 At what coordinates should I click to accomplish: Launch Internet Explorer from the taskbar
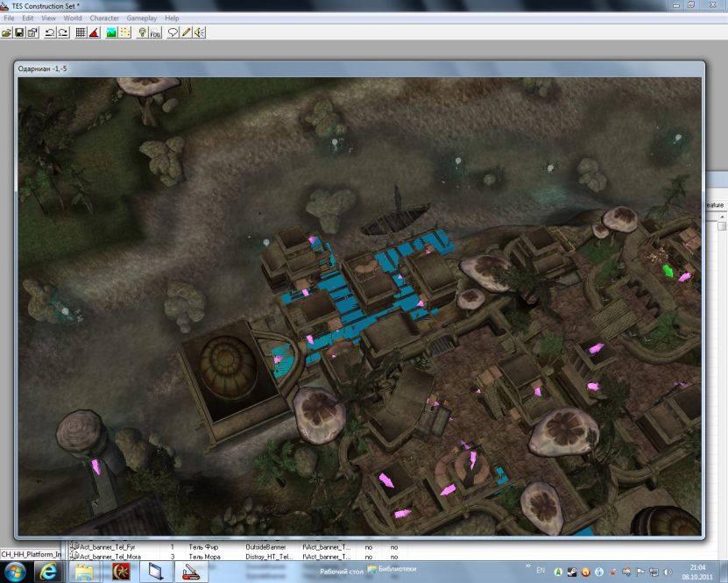(48, 572)
